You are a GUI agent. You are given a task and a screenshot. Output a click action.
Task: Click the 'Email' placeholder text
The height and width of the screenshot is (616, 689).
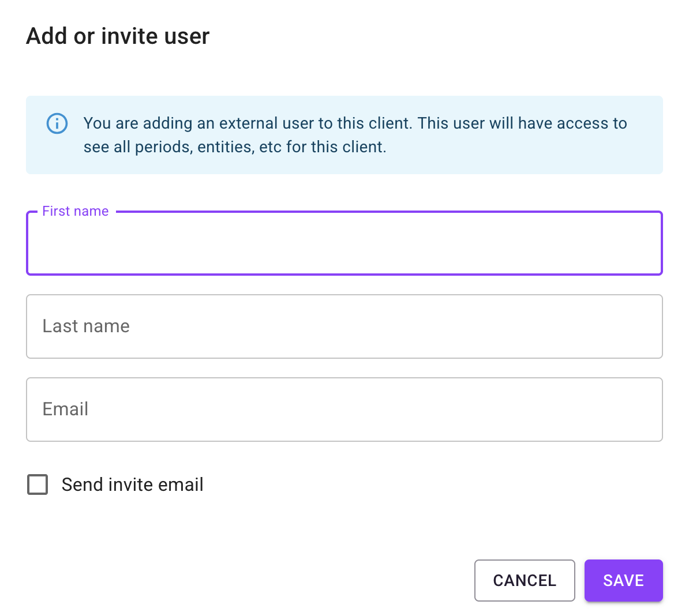coord(65,410)
